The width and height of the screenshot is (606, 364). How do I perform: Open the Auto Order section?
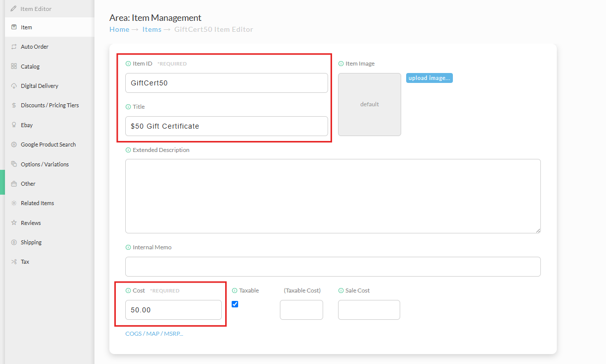pos(50,47)
